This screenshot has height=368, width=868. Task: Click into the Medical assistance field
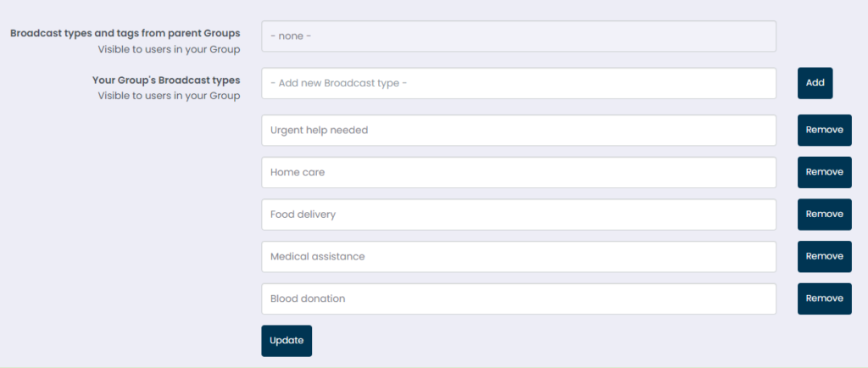518,256
